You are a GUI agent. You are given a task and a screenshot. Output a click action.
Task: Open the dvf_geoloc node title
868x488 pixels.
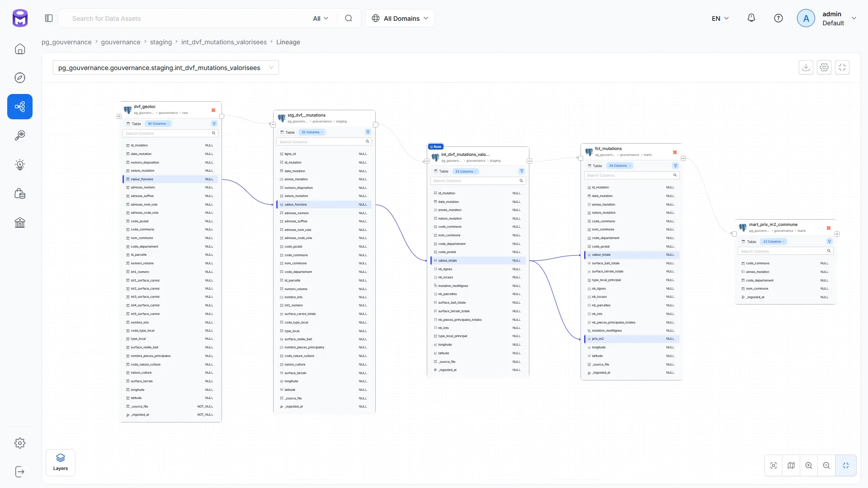point(145,107)
